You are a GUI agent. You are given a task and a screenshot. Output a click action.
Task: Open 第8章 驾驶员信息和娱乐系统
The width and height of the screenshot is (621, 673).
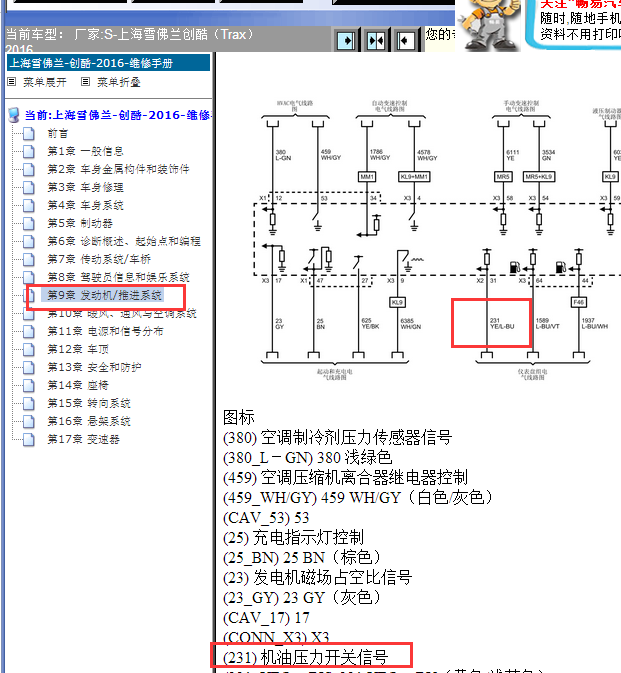[118, 277]
